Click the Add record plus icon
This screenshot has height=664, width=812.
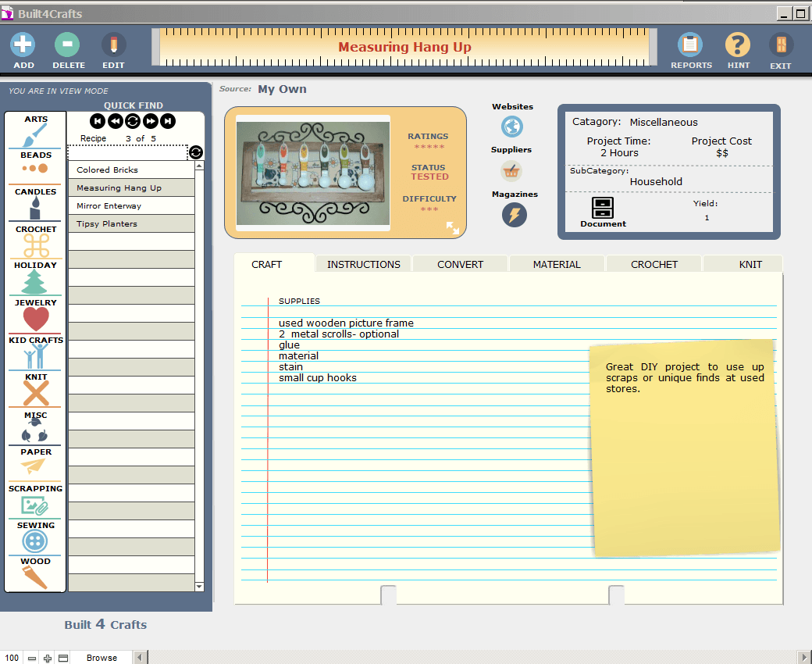coord(23,45)
